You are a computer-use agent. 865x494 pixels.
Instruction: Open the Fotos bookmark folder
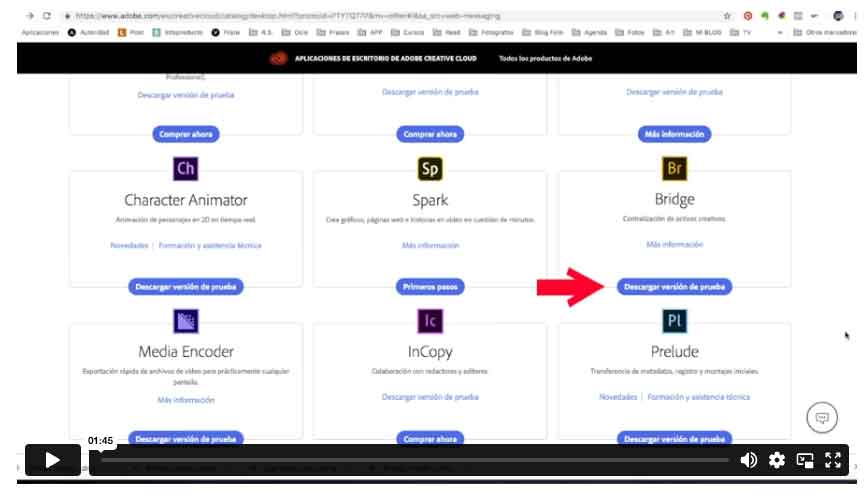click(629, 33)
